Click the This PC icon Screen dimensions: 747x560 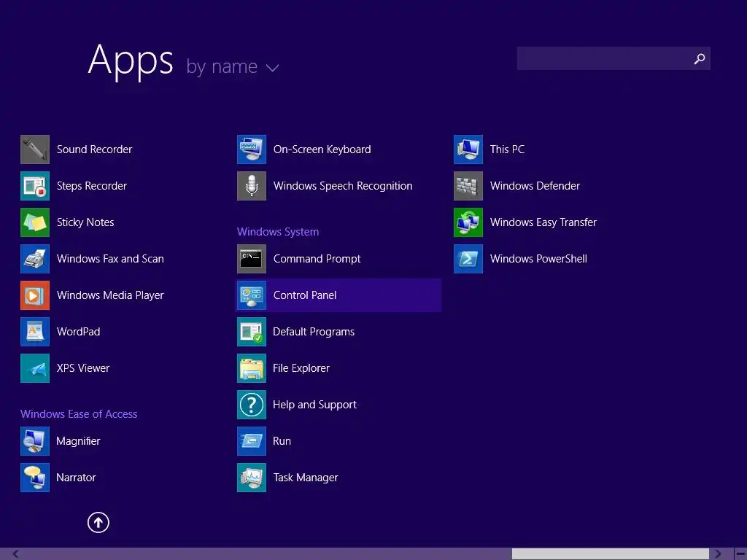(468, 149)
